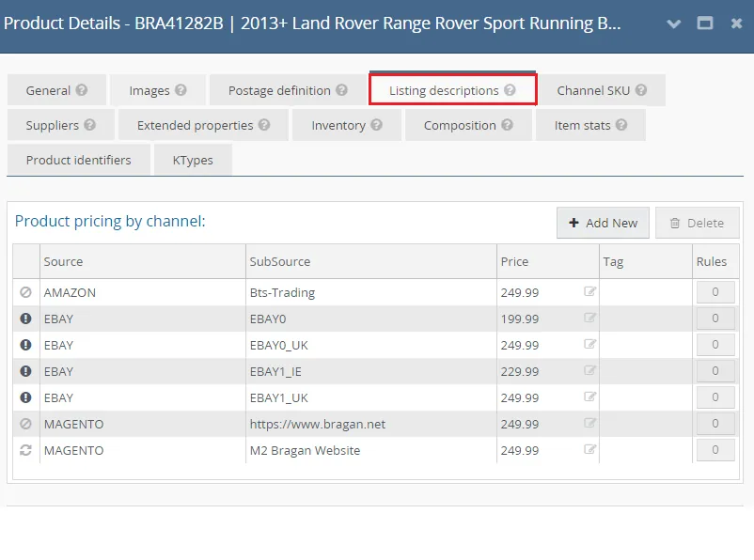View the Item stats tab
The width and height of the screenshot is (754, 560).
click(x=590, y=125)
